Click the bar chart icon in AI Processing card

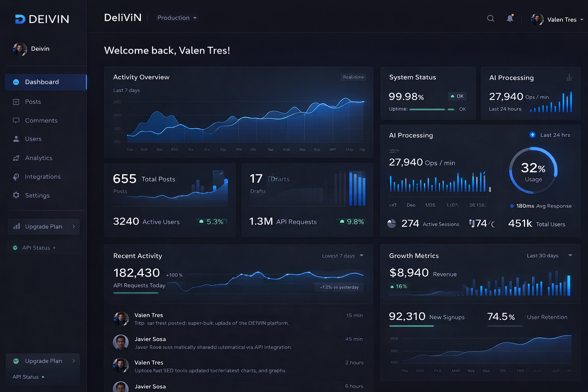(x=569, y=78)
